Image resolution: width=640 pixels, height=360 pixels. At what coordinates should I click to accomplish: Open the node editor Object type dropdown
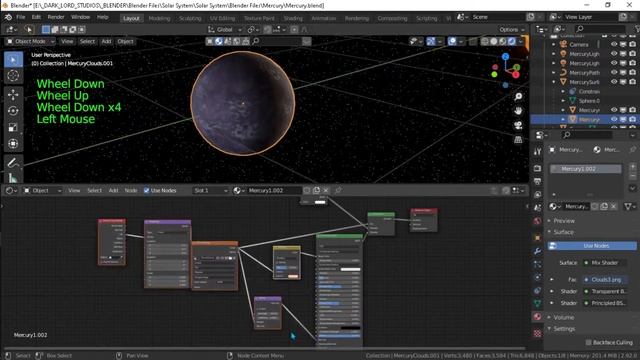42,191
